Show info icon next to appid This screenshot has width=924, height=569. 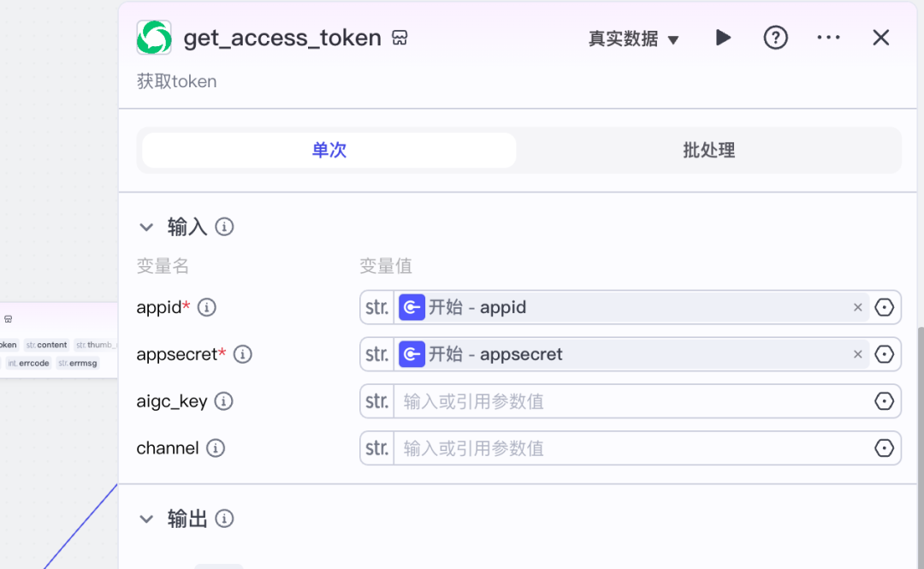click(x=207, y=307)
